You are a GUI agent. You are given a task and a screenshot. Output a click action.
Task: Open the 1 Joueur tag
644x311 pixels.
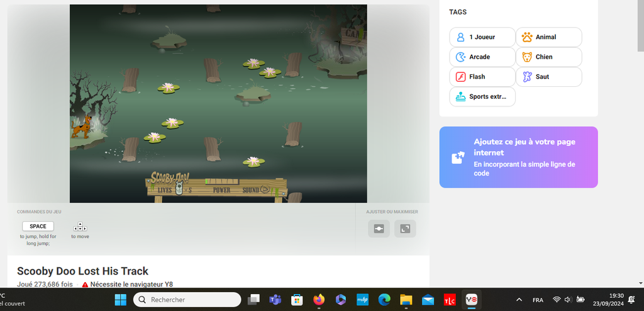point(482,37)
